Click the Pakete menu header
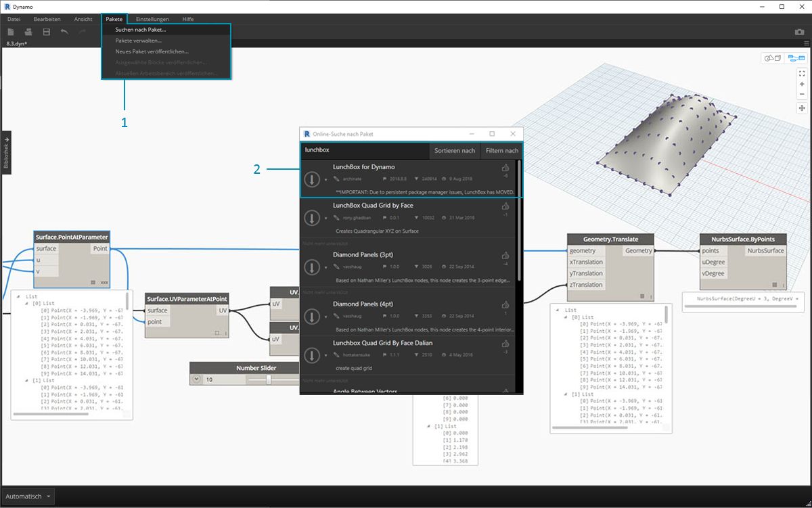 coord(114,19)
